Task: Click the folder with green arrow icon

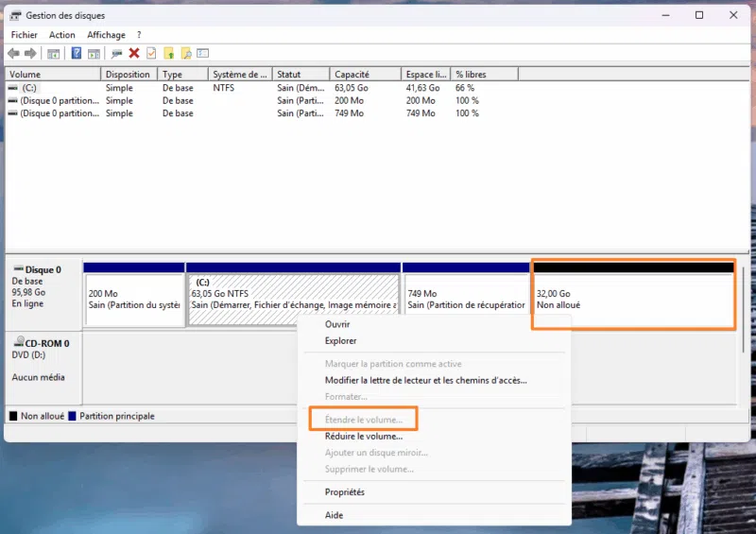Action: pyautogui.click(x=168, y=54)
